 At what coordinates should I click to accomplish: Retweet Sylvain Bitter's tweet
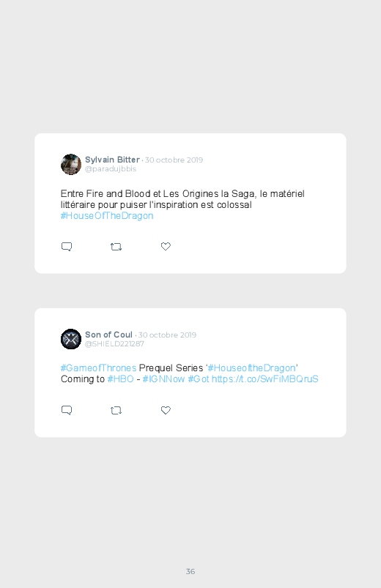coord(116,247)
